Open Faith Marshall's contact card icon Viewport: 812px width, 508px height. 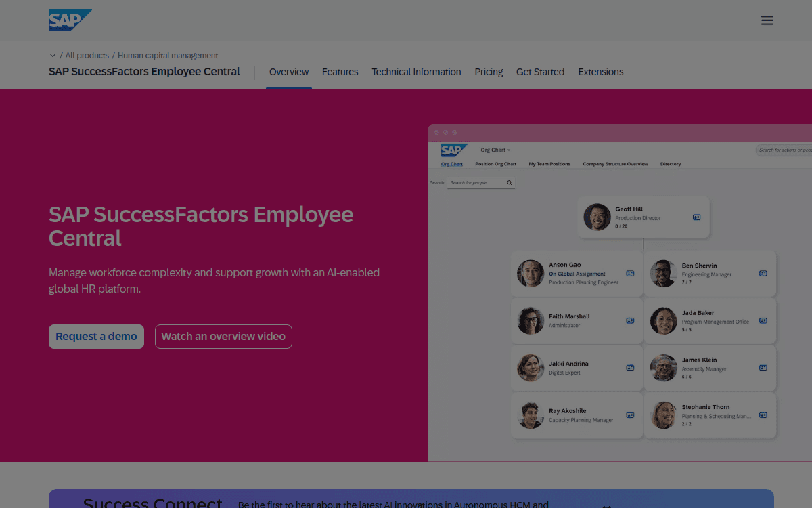(630, 320)
